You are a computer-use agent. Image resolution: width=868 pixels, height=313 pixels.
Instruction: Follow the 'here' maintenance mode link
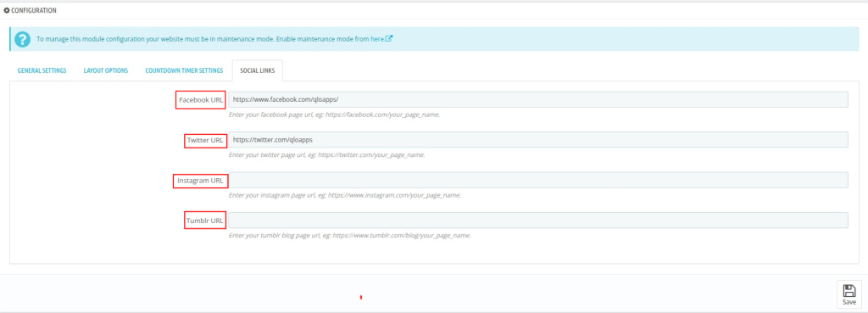click(377, 39)
